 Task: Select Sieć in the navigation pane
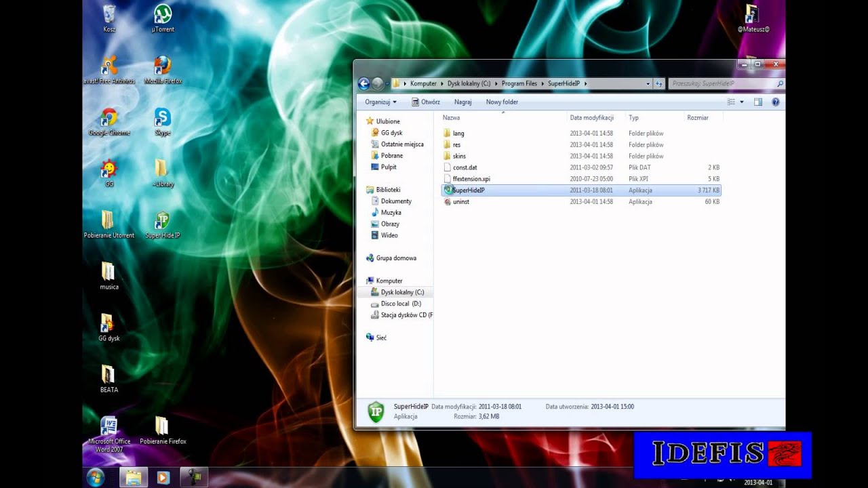381,338
